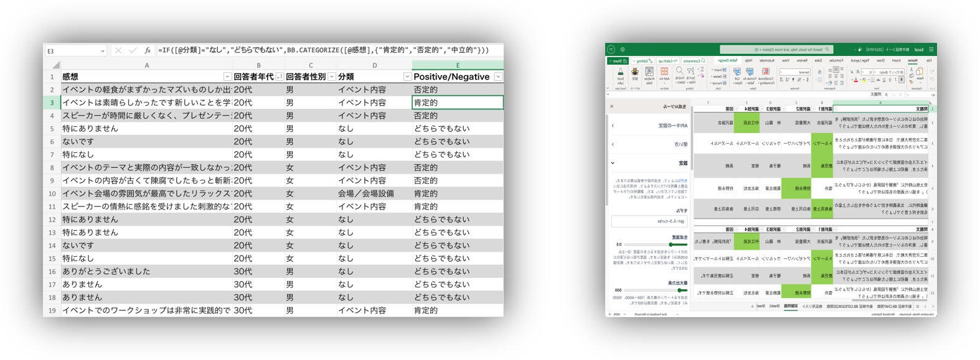Click the Analyze Data icon in mirrored ribbon
Viewport: 980px width, 360px height.
point(649,72)
